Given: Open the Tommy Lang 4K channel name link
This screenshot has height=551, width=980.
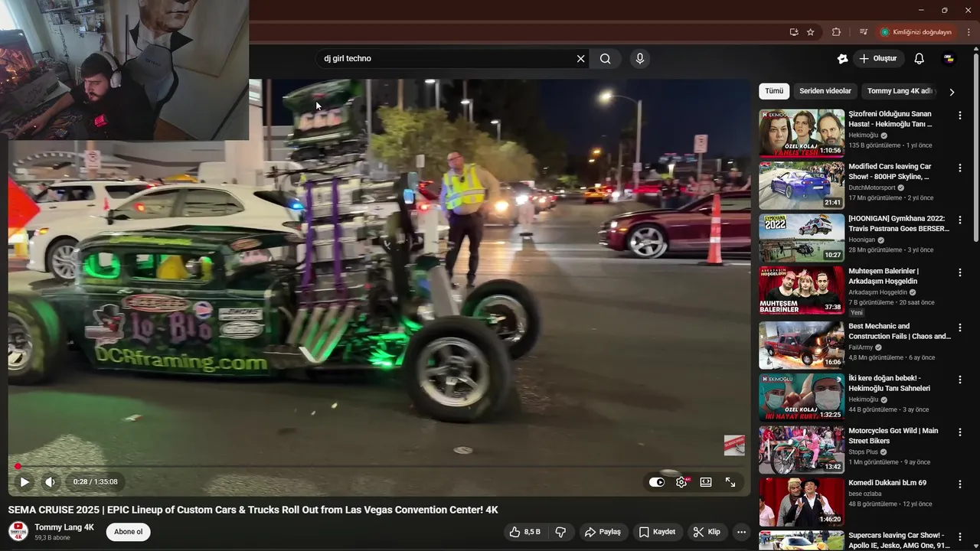Looking at the screenshot, I should click(x=64, y=527).
